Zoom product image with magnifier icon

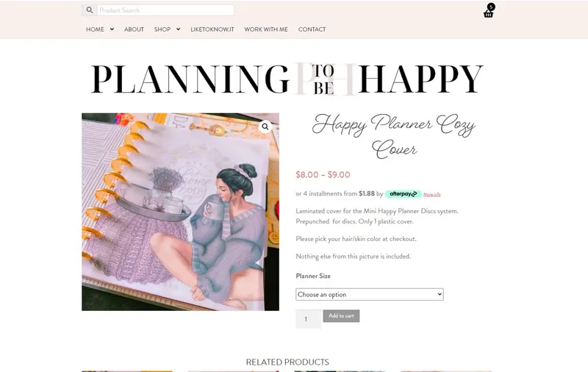pyautogui.click(x=265, y=126)
